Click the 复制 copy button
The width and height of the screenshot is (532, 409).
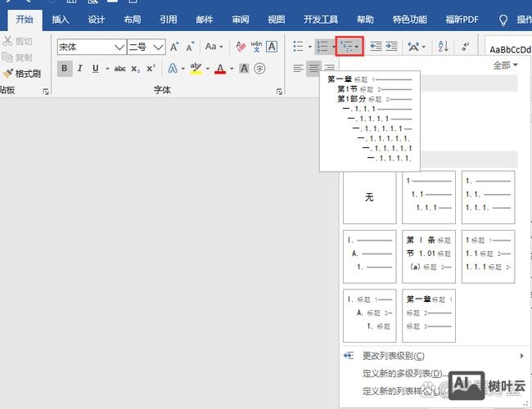click(17, 57)
